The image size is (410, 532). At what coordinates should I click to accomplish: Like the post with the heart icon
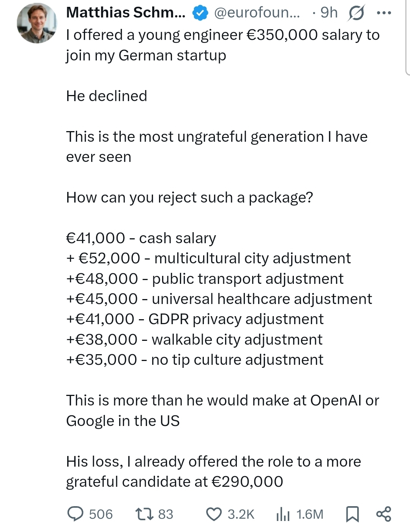214,514
